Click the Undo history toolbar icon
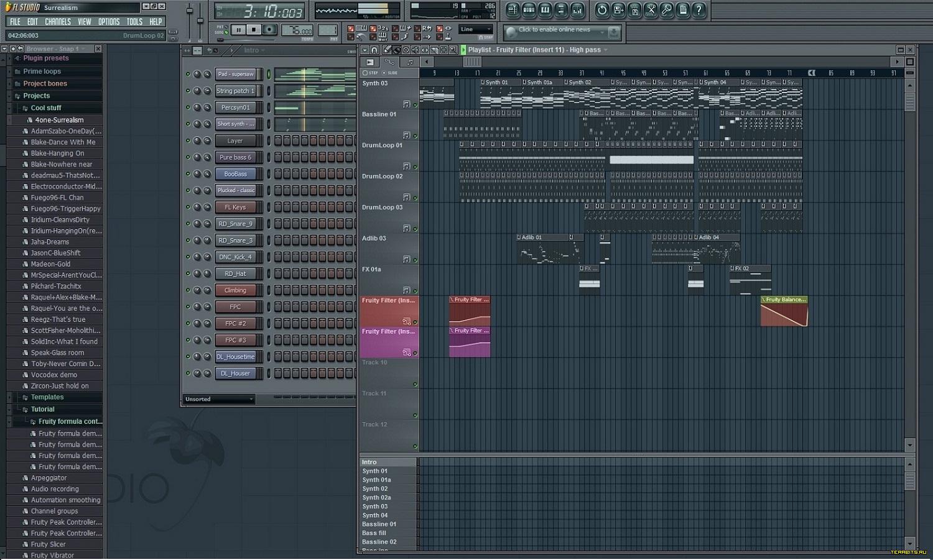This screenshot has height=560, width=933. pyautogui.click(x=602, y=10)
